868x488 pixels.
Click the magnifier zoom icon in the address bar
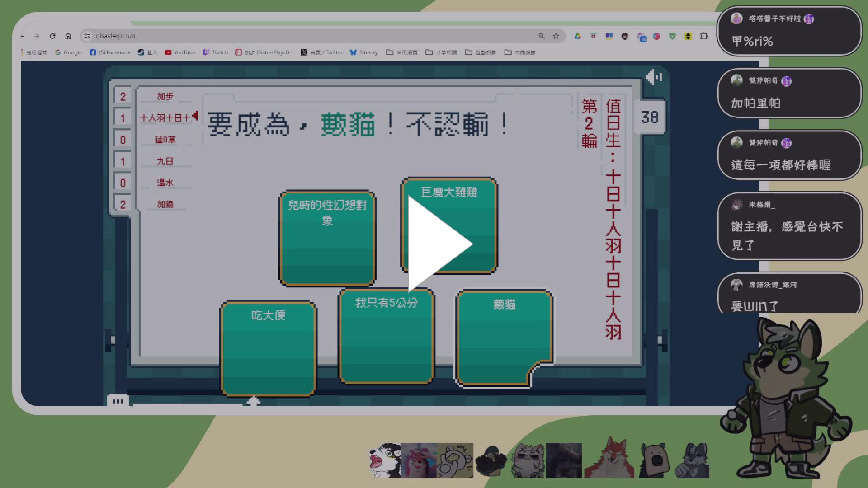click(x=542, y=36)
